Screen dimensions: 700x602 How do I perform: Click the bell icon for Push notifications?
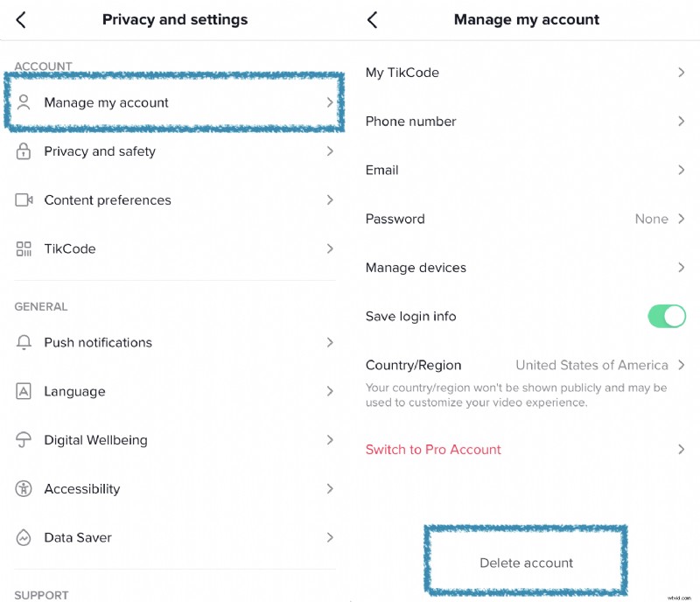(24, 343)
